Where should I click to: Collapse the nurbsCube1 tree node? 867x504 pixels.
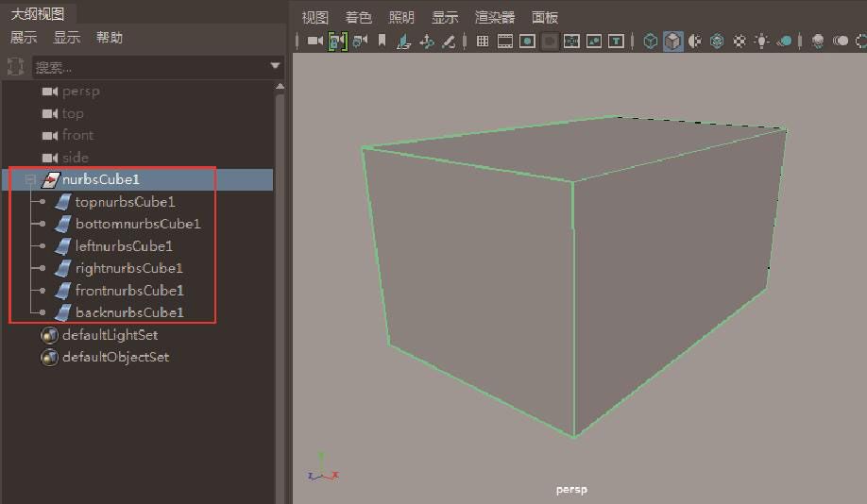pos(30,179)
